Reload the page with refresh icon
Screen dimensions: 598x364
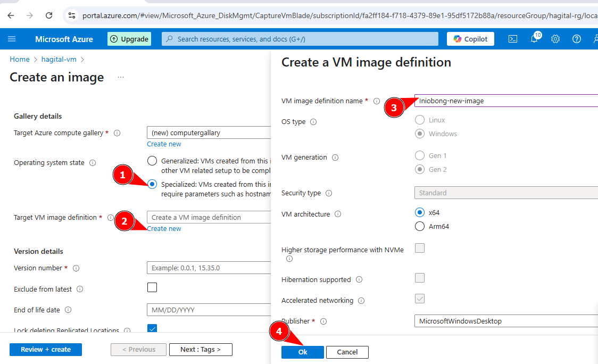coord(49,15)
